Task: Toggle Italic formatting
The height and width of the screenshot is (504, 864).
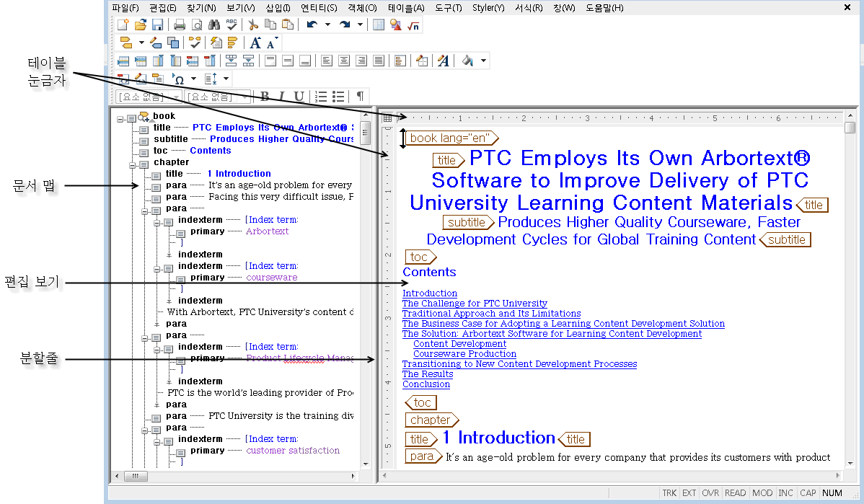Action: [281, 97]
